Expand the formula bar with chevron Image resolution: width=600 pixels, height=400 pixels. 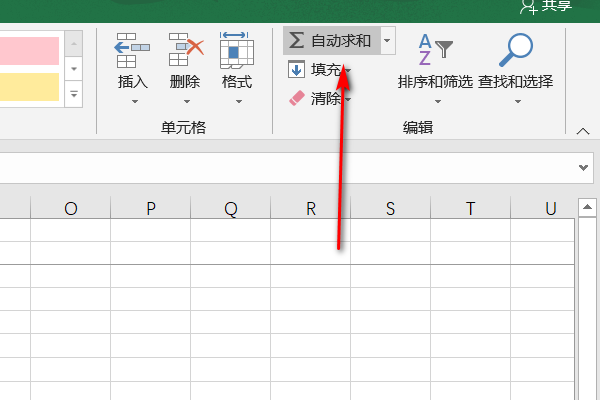583,167
